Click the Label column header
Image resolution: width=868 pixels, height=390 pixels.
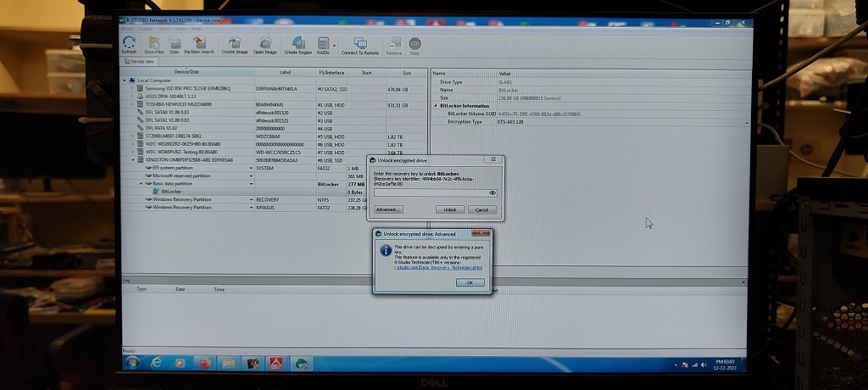pos(285,72)
